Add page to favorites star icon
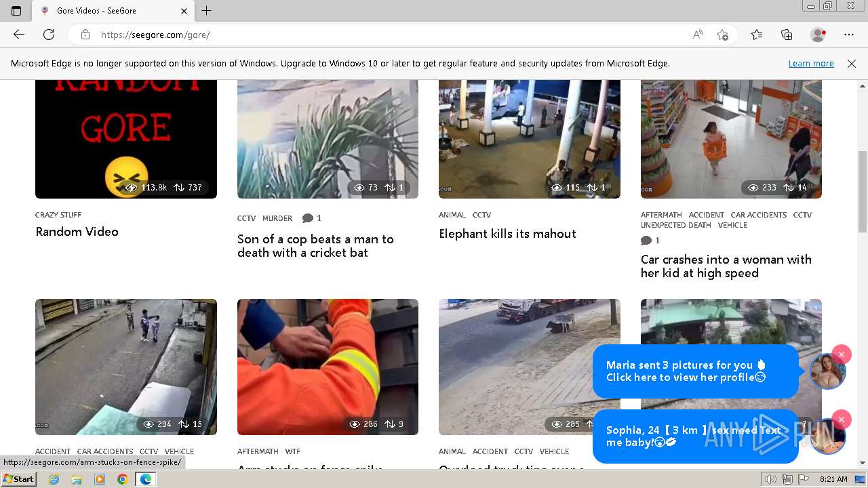Screen dimensions: 868x488 point(722,35)
